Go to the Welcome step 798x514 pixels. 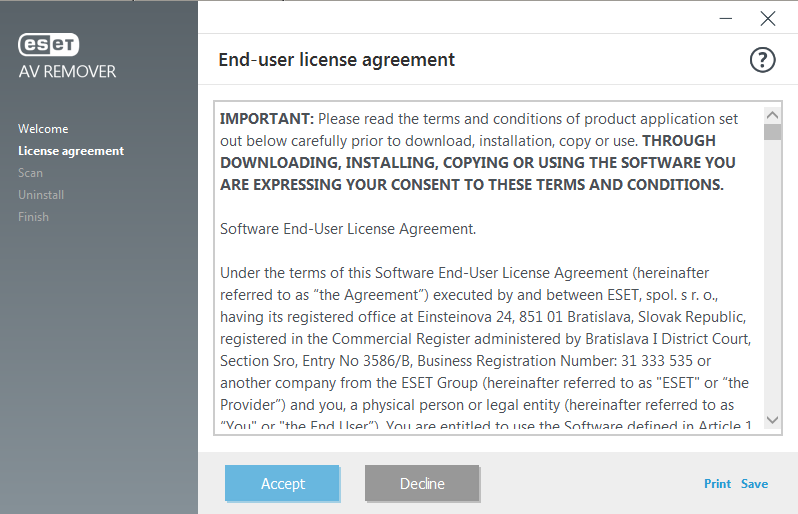43,129
